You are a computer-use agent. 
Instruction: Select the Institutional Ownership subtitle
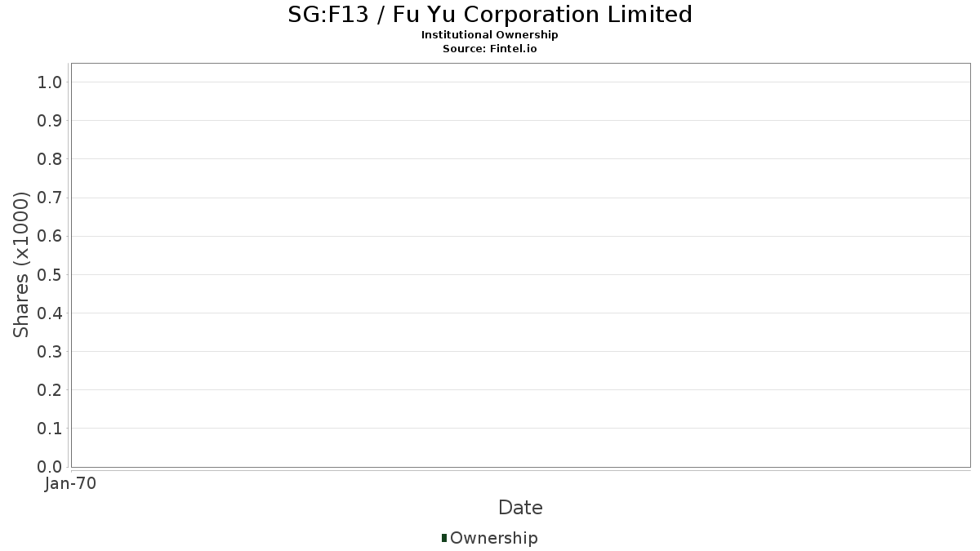click(490, 35)
